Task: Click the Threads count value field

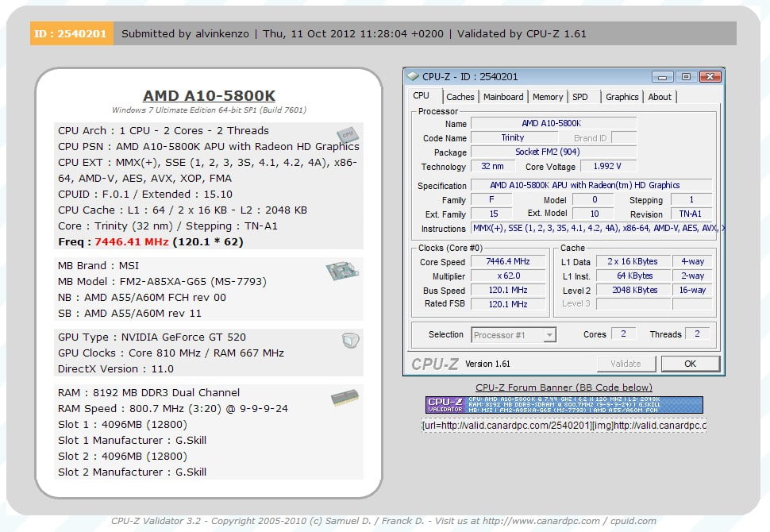Action: (697, 334)
